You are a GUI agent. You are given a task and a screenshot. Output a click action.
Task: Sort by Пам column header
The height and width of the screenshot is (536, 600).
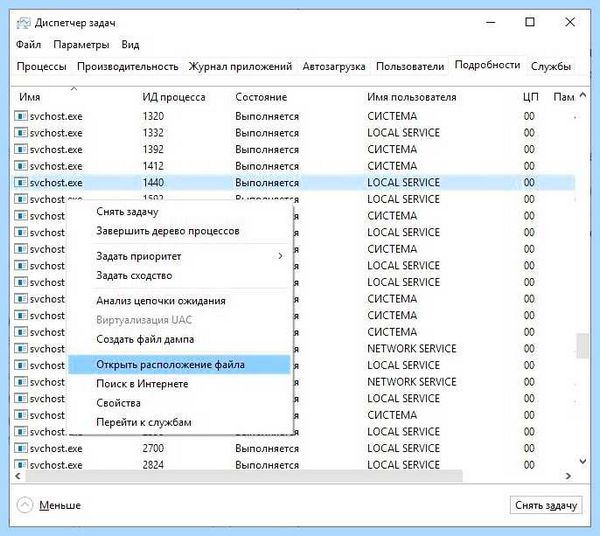point(563,97)
